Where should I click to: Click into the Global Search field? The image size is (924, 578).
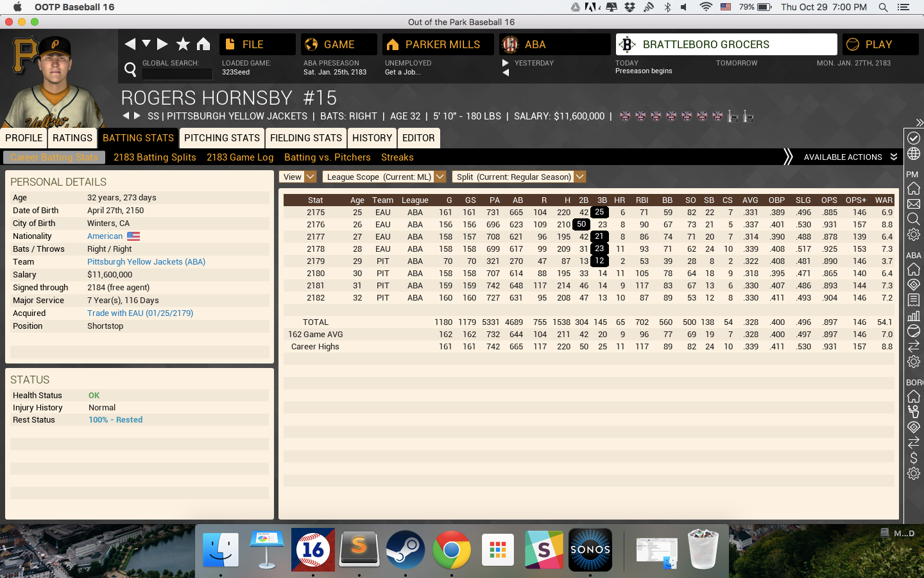[177, 74]
